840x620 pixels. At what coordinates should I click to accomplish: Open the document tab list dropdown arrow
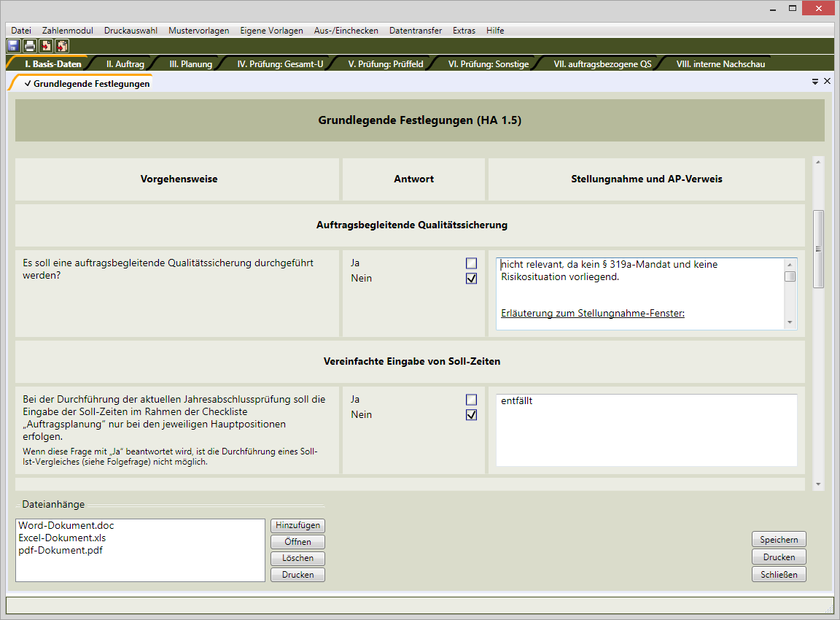[815, 82]
